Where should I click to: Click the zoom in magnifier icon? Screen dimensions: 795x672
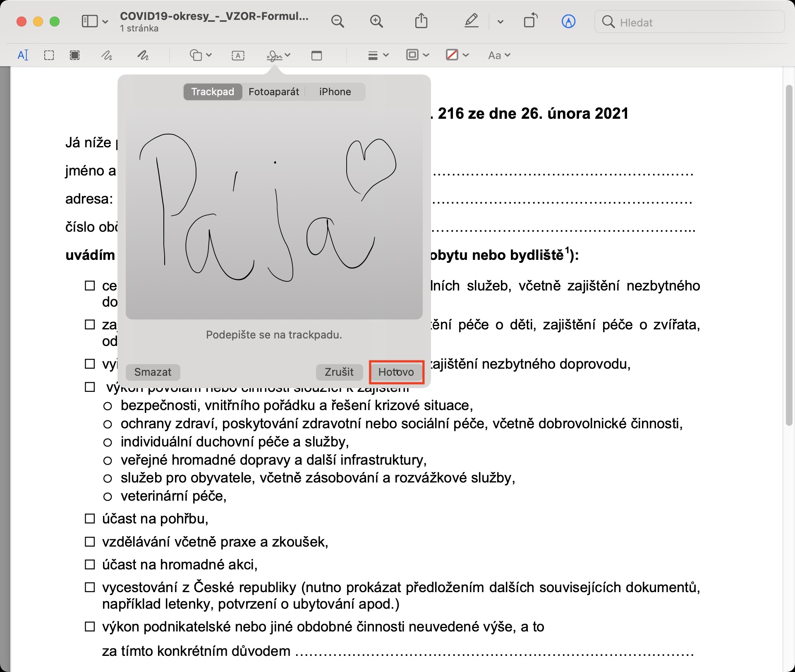(376, 22)
